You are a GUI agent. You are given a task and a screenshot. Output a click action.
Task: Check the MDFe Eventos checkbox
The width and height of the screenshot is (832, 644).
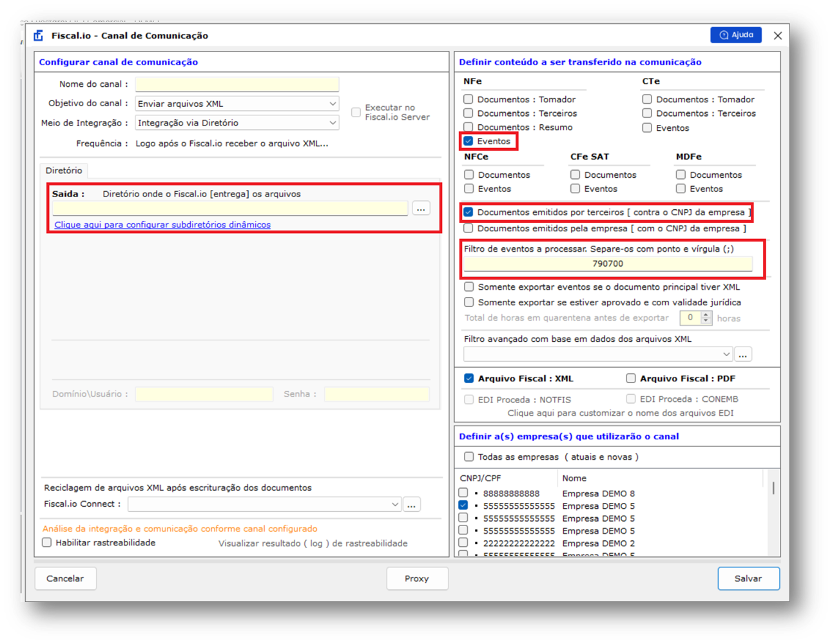pyautogui.click(x=681, y=189)
